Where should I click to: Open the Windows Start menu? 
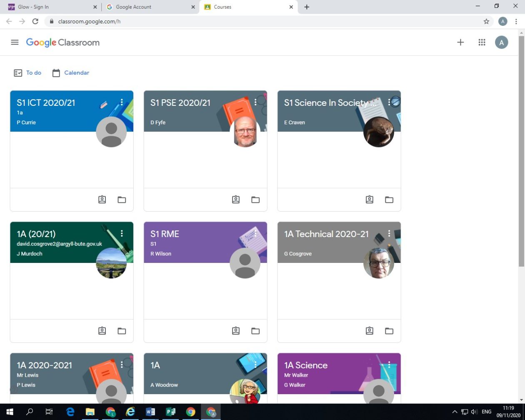[x=10, y=412]
